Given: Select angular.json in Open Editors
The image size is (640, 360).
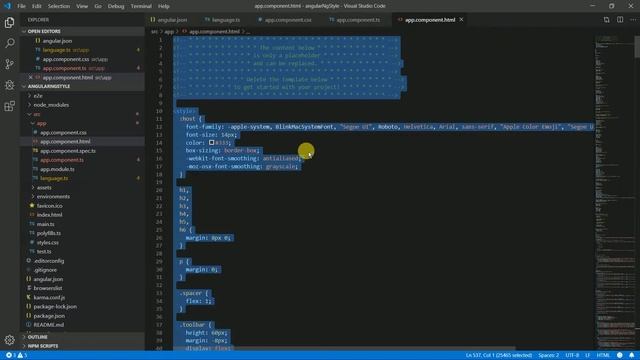Looking at the screenshot, I should 57,41.
